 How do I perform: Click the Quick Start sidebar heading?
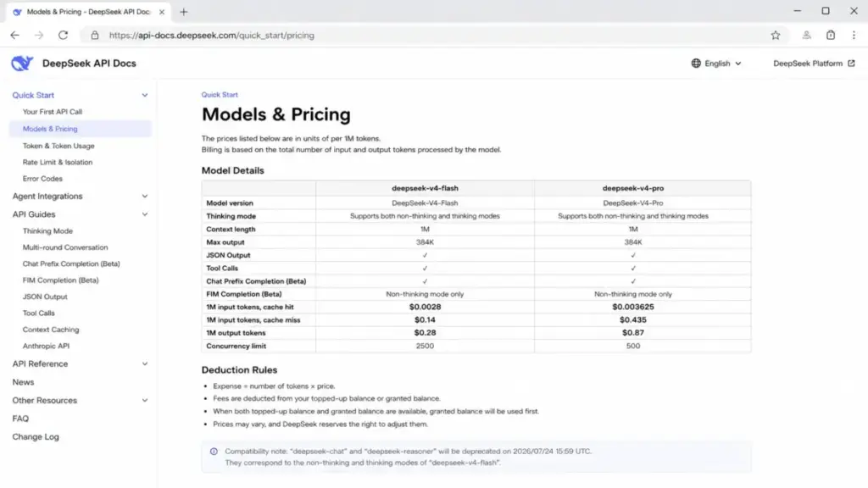(33, 95)
